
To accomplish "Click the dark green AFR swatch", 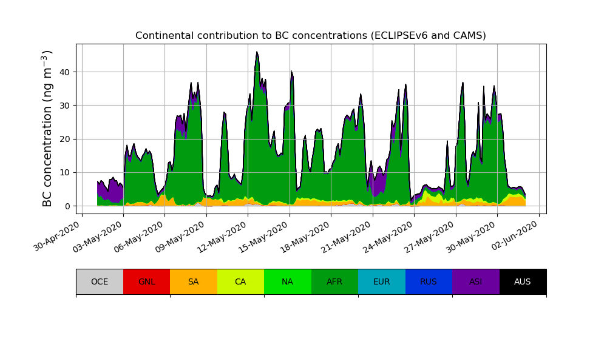I will pyautogui.click(x=334, y=281).
